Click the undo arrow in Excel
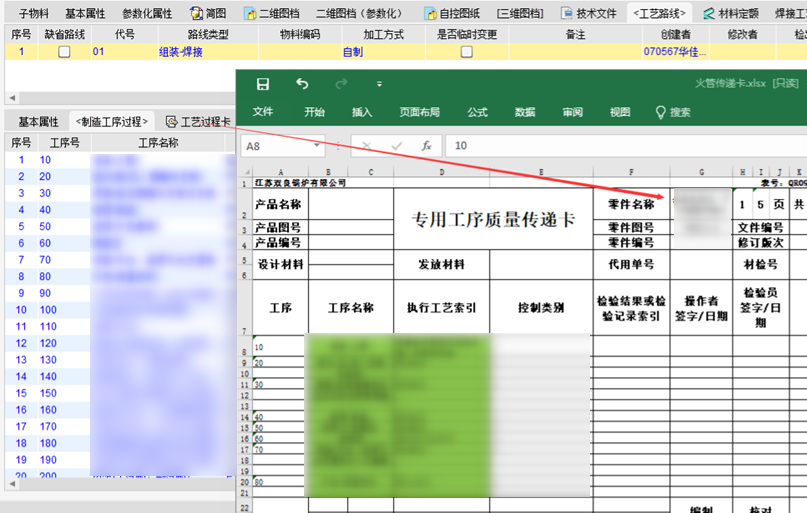 click(302, 83)
